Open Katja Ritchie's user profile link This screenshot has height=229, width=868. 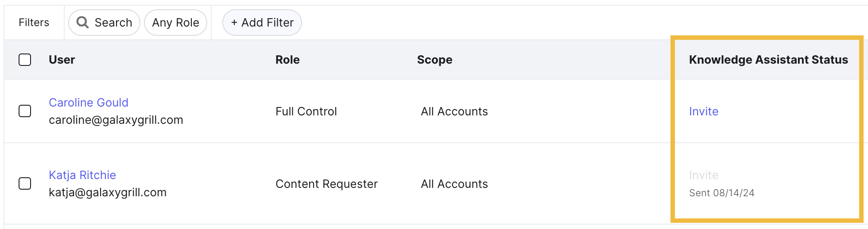click(82, 175)
